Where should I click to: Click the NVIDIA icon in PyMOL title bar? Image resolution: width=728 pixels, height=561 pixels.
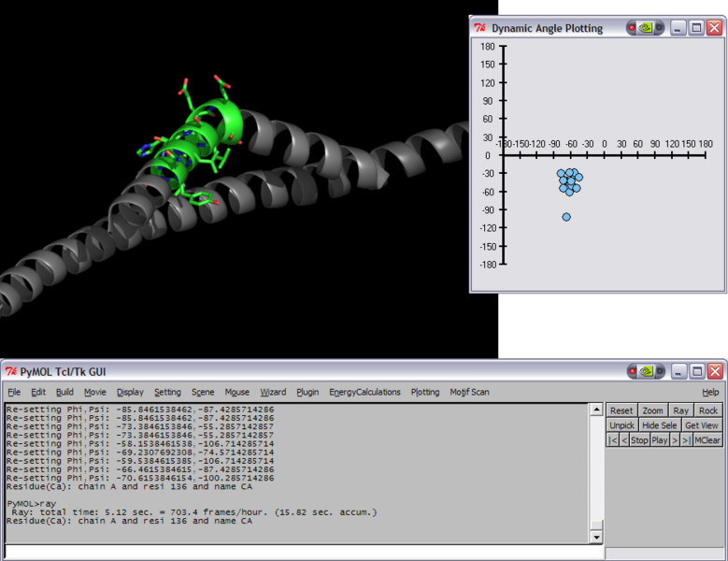click(645, 371)
